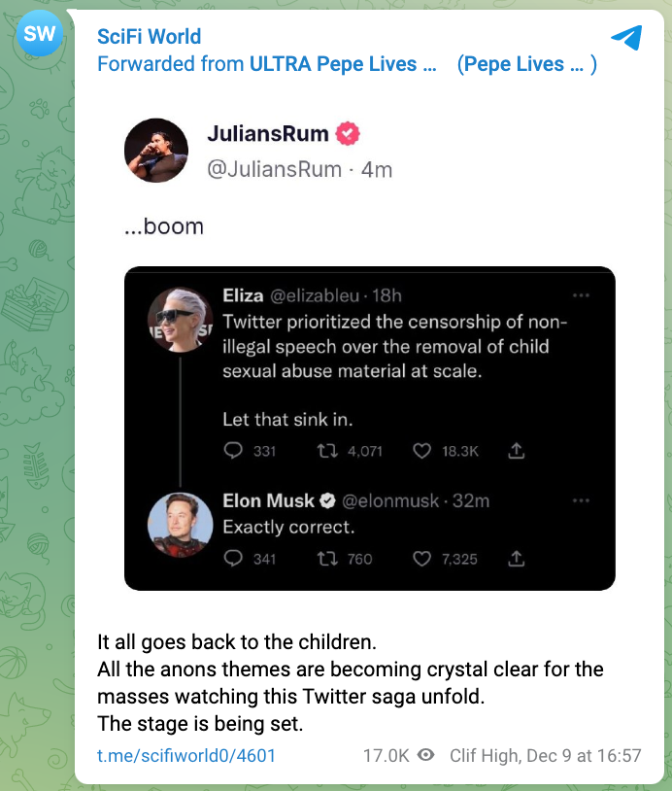
Task: Click the 17.0K views eye icon
Action: [x=426, y=755]
